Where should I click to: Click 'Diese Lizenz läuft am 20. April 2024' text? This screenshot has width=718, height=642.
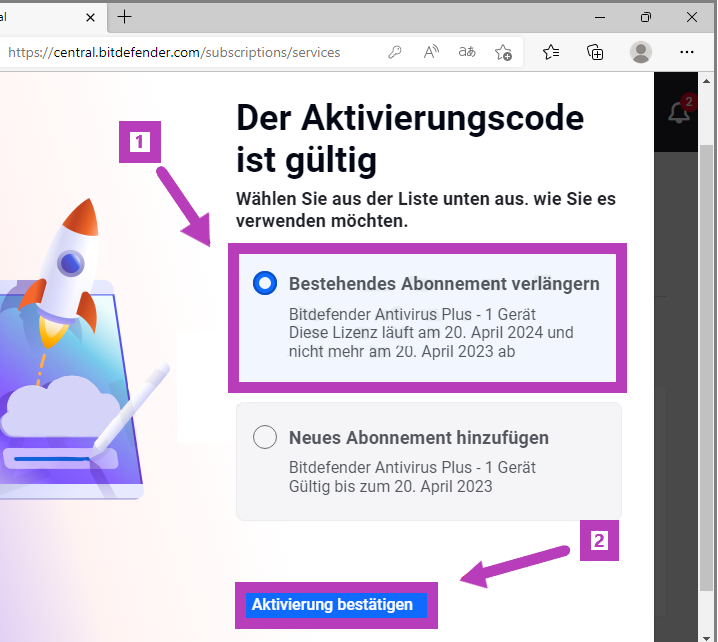(x=416, y=332)
